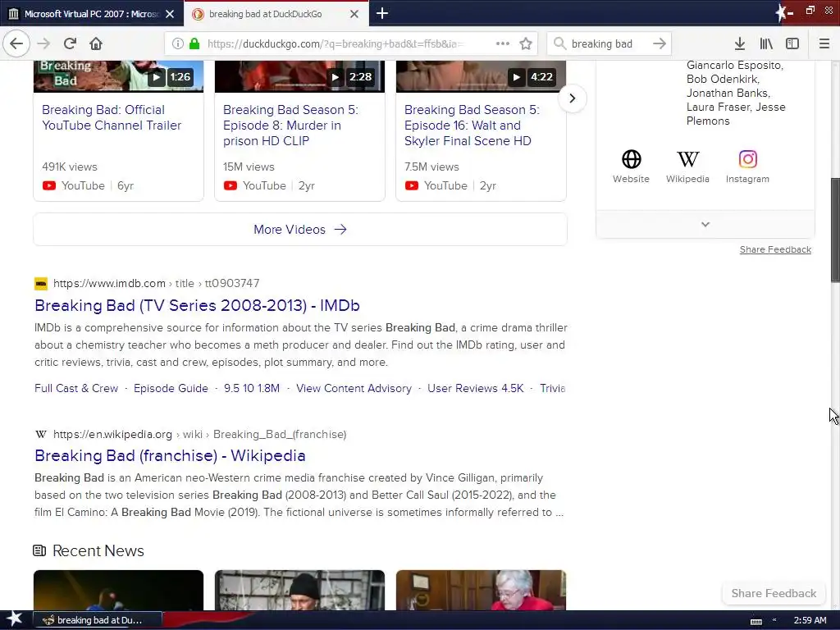Open Season 5 Episode 16 Walt and Skyler link
The height and width of the screenshot is (630, 840).
pyautogui.click(x=472, y=126)
